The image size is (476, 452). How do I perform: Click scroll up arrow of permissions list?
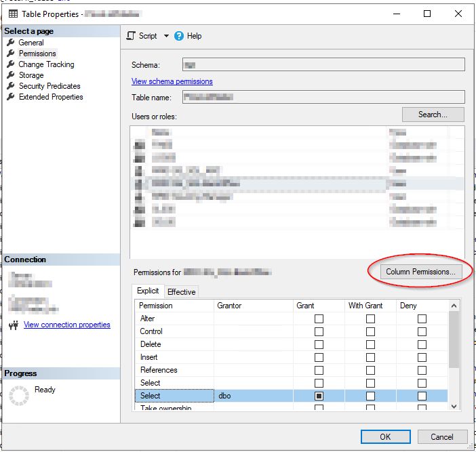tap(454, 306)
